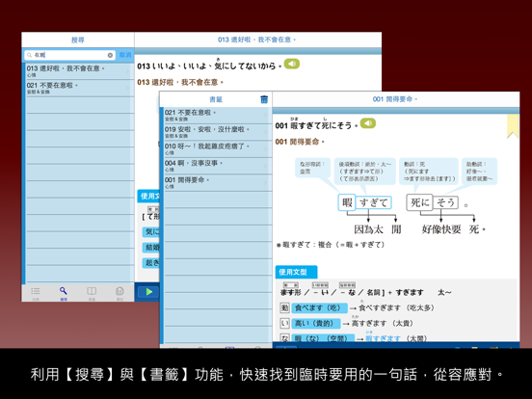
Task: Click the 搜尋 panel header
Action: click(x=78, y=40)
